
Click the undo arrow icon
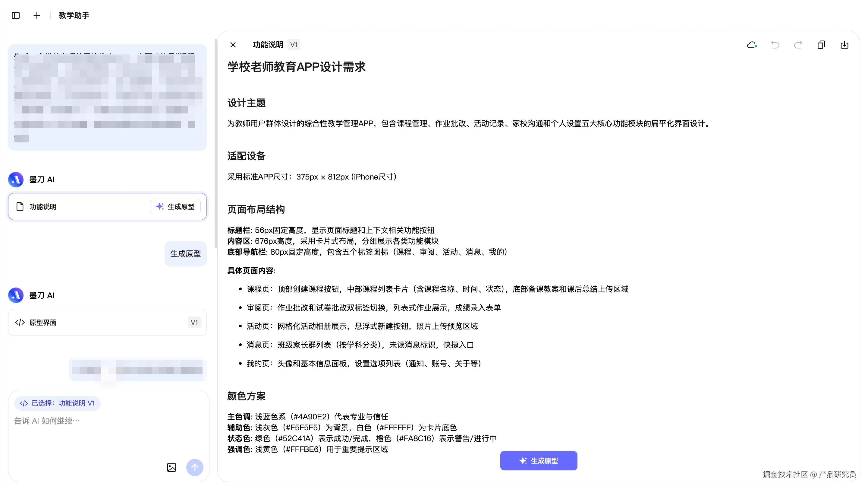click(x=775, y=45)
